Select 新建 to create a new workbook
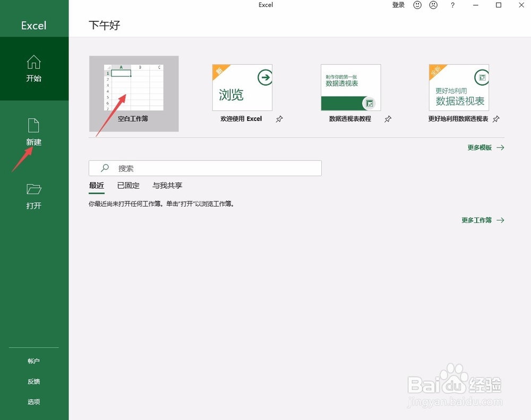The image size is (531, 420). coord(34,132)
